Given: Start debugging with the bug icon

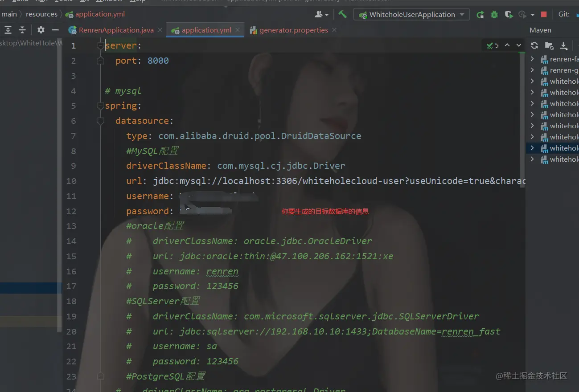Looking at the screenshot, I should (494, 14).
